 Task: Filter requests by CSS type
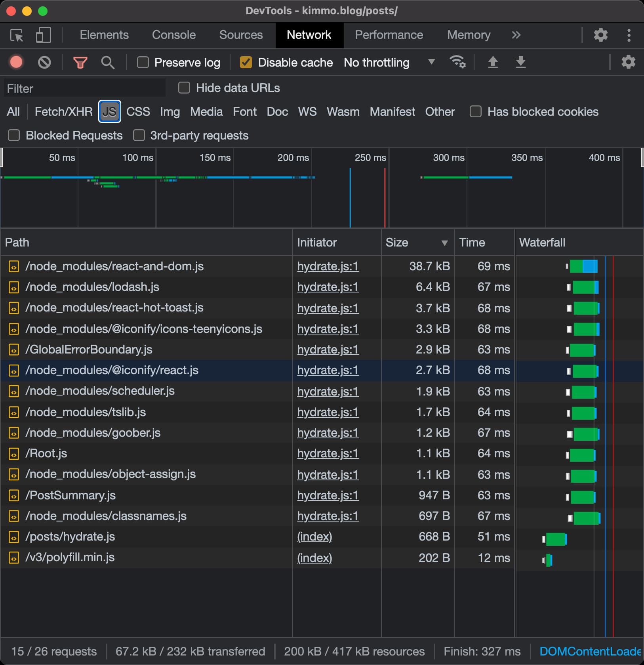click(x=137, y=112)
